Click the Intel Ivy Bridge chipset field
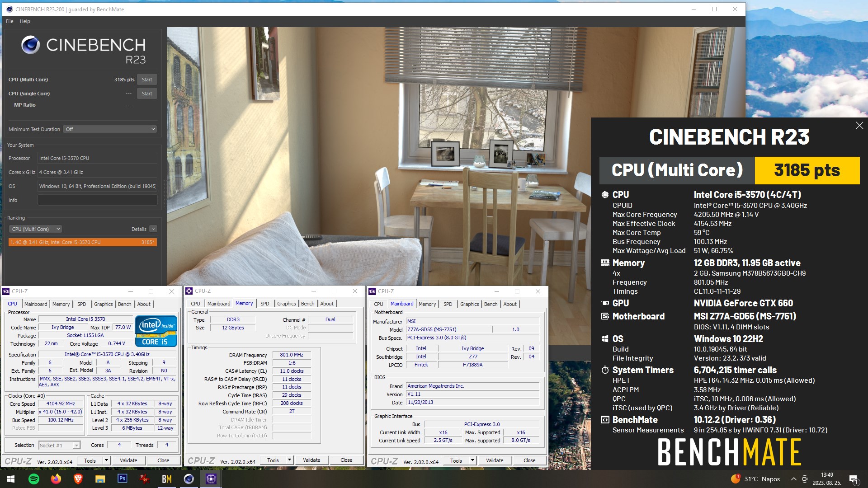This screenshot has width=868, height=488. (472, 349)
